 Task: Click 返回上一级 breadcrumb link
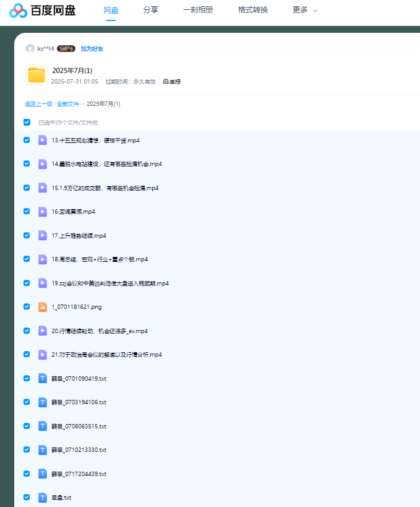(x=38, y=104)
